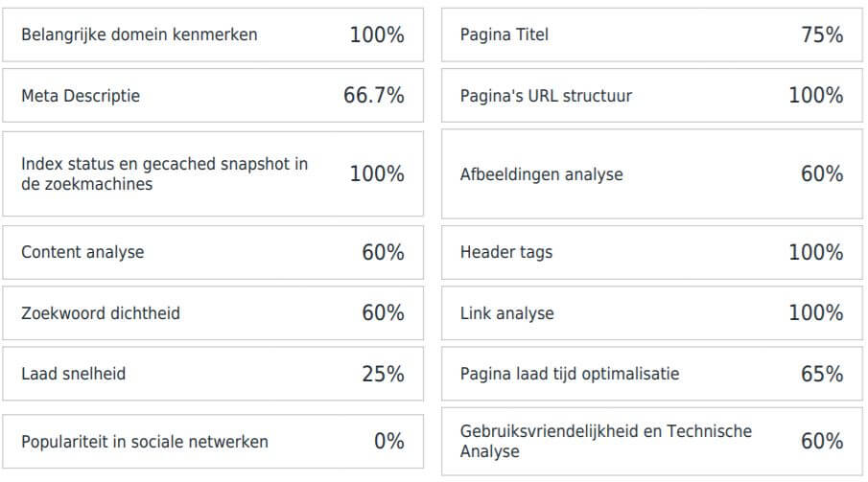Viewport: 868px width, 482px height.
Task: Click the 0% social popularity score
Action: [x=389, y=442]
